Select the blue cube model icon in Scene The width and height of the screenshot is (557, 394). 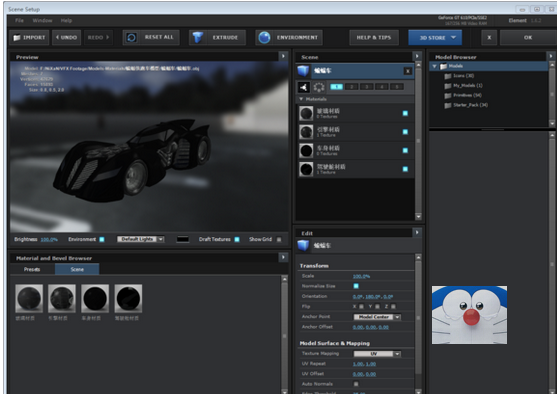tap(303, 71)
